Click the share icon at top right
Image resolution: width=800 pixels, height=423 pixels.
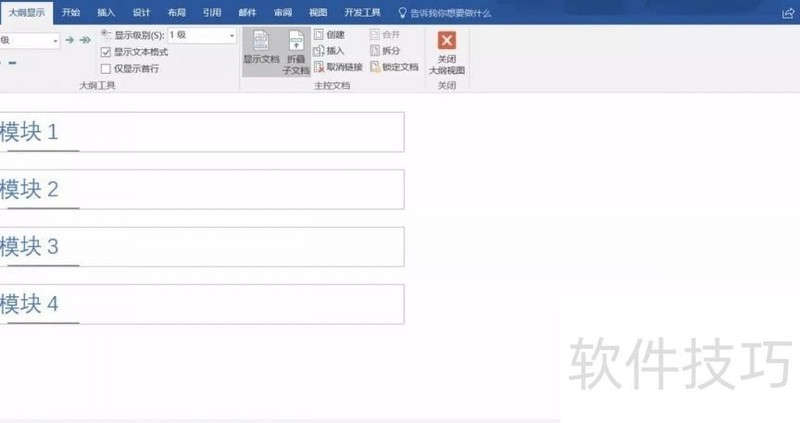coord(788,14)
